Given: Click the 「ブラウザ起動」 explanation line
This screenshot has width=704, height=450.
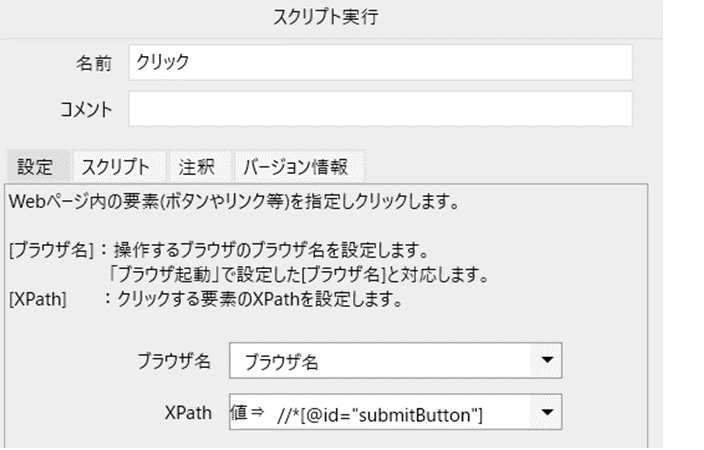Looking at the screenshot, I should pyautogui.click(x=298, y=274).
